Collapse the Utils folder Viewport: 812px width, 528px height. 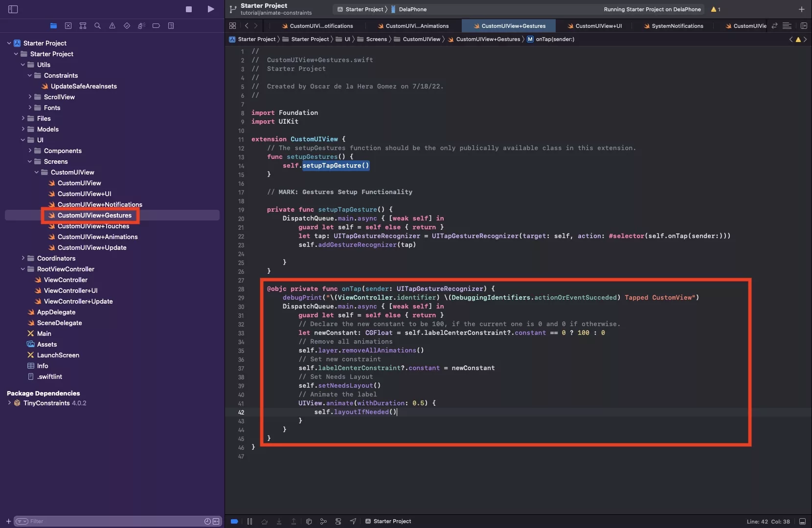[x=23, y=65]
